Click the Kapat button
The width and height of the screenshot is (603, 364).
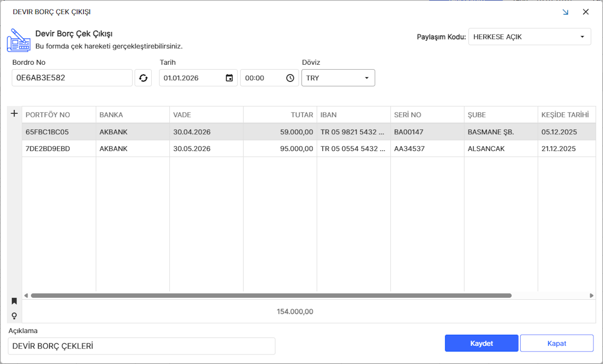556,343
